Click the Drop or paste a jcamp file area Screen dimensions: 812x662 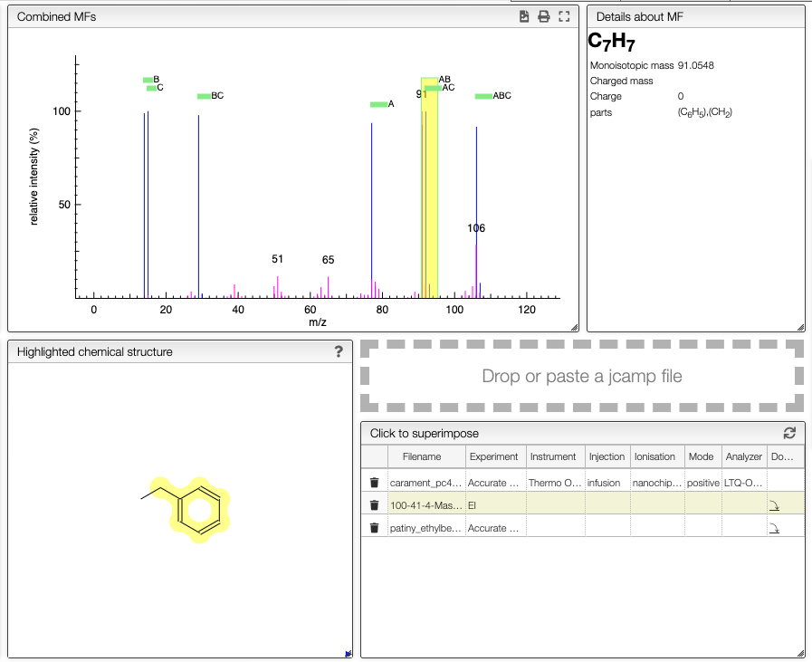point(582,376)
